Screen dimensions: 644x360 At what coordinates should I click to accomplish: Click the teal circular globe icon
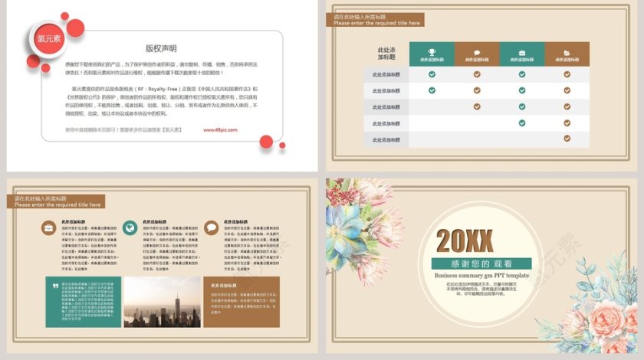pos(130,227)
